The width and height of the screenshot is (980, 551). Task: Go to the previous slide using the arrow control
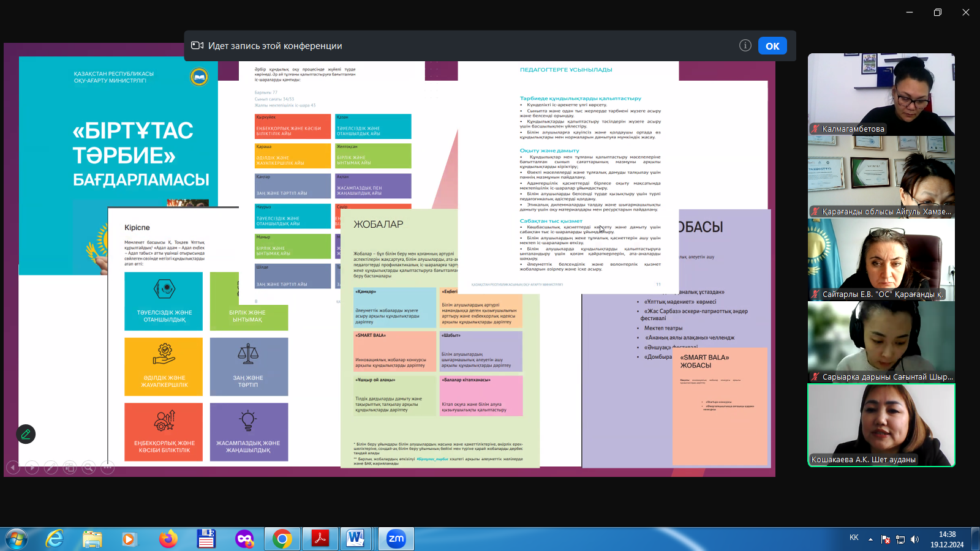[x=12, y=468]
